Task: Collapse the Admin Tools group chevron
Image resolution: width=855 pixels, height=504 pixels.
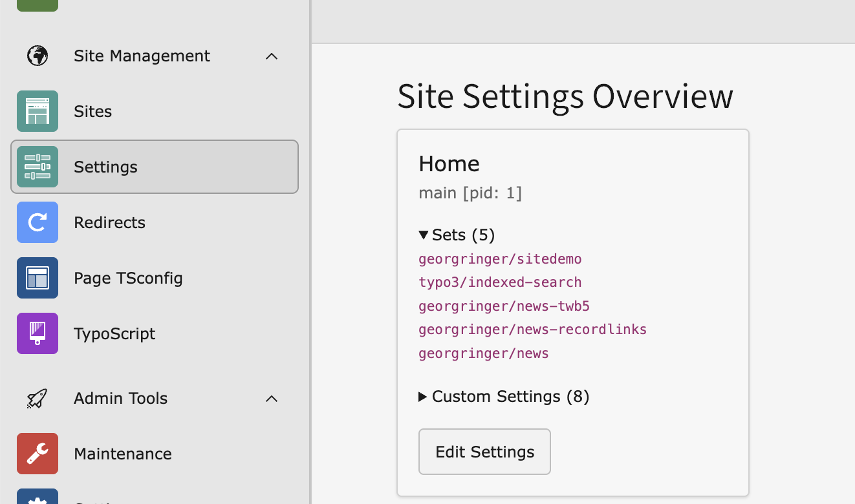Action: 272,399
